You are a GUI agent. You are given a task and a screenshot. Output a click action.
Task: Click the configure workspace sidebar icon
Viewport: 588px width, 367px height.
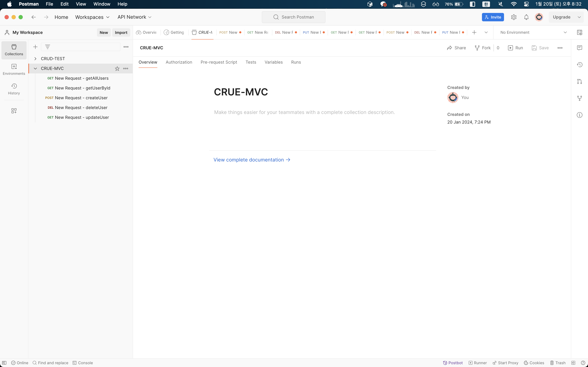tap(14, 111)
